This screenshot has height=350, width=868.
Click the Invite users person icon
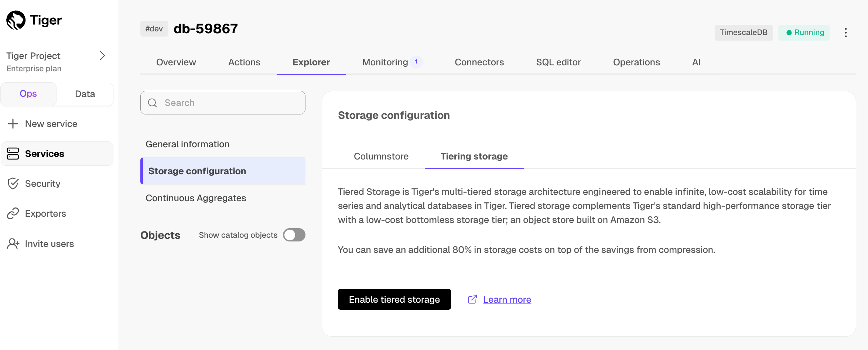click(13, 244)
